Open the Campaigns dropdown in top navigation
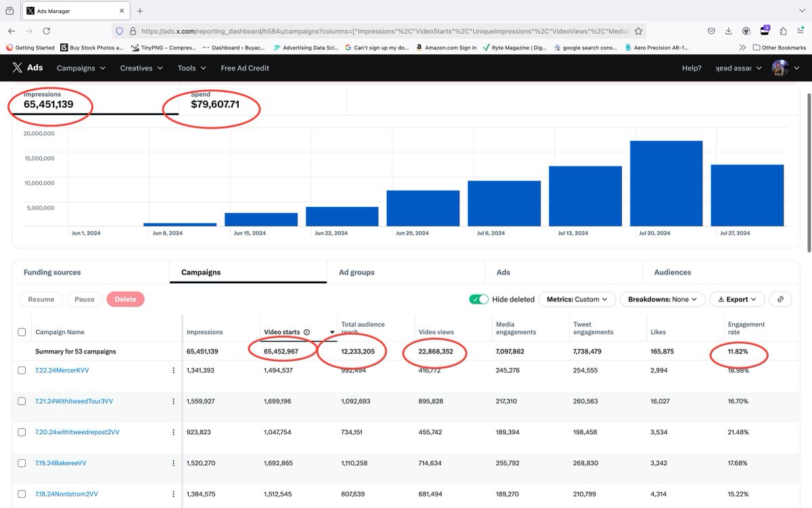Viewport: 812px width, 508px height. tap(81, 68)
